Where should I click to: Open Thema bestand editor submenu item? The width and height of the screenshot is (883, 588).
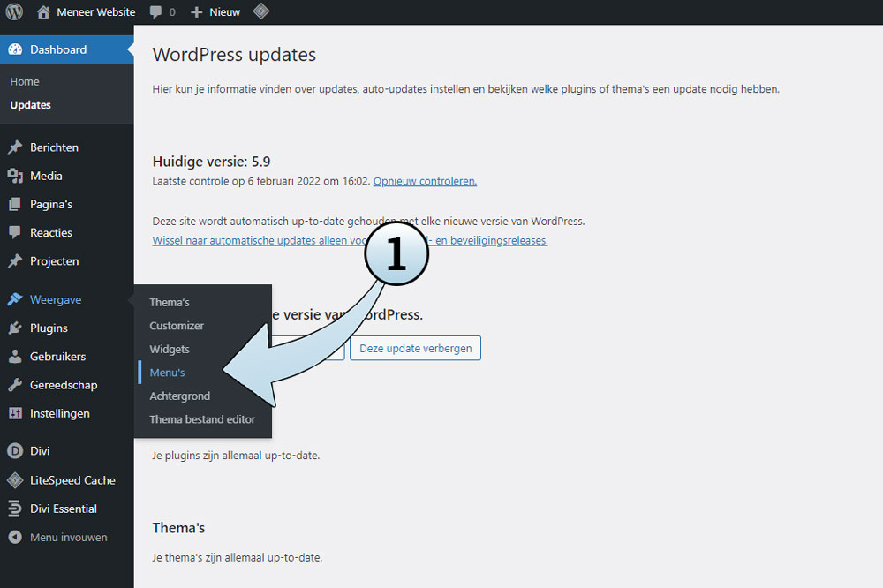(x=202, y=419)
